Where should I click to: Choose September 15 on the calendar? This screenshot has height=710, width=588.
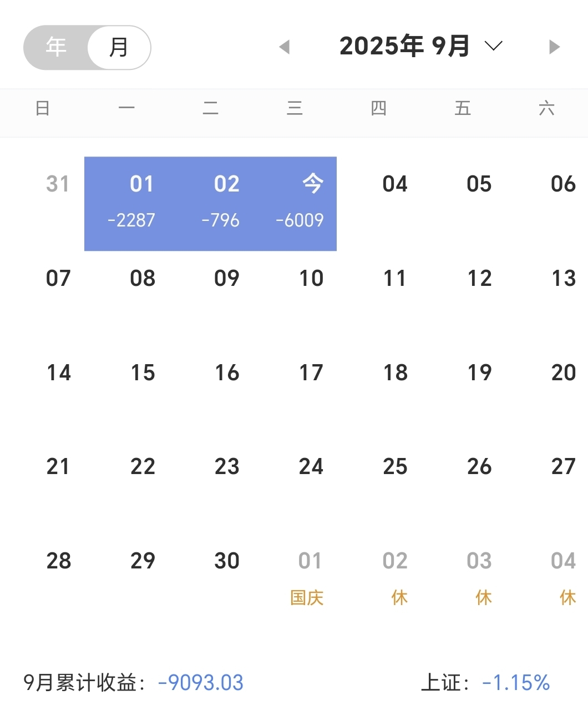[143, 372]
